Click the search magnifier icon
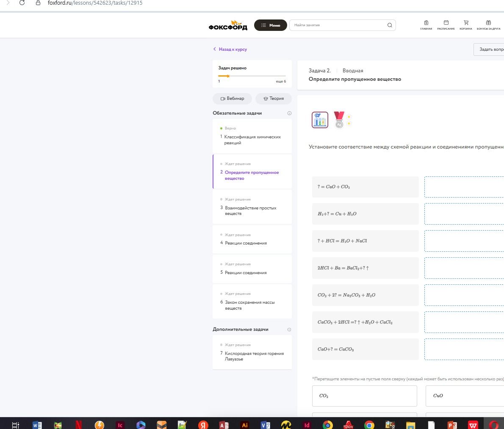Viewport: 504px width, 429px height. (x=390, y=25)
